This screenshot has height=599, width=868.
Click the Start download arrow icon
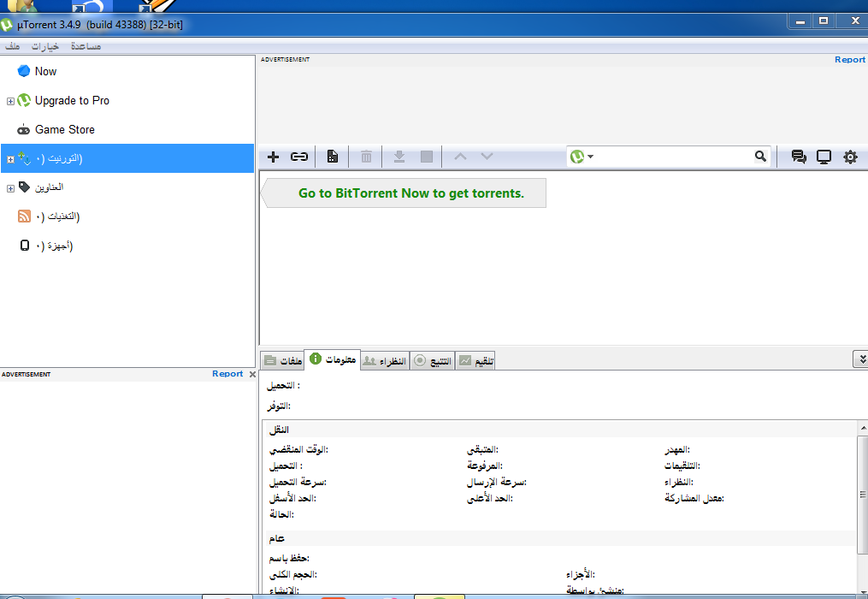click(x=399, y=157)
